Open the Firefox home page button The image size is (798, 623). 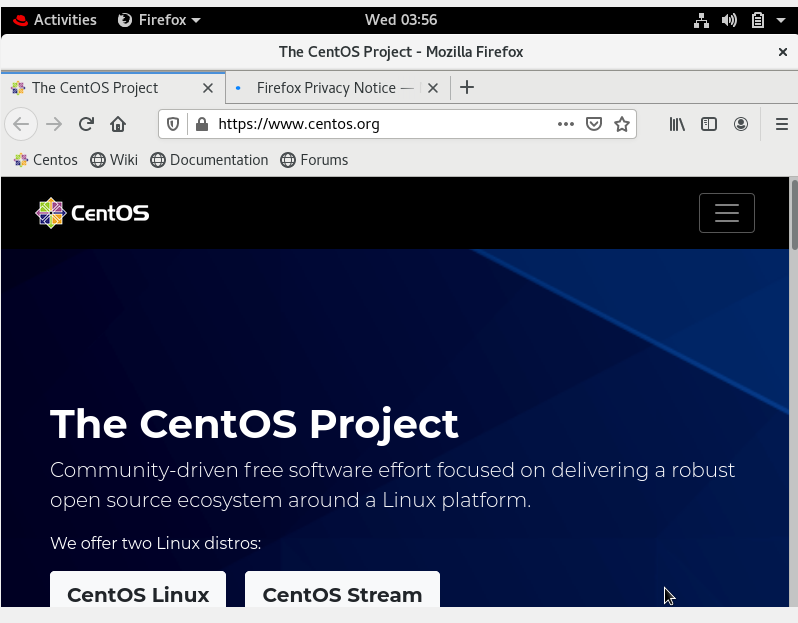pyautogui.click(x=118, y=124)
